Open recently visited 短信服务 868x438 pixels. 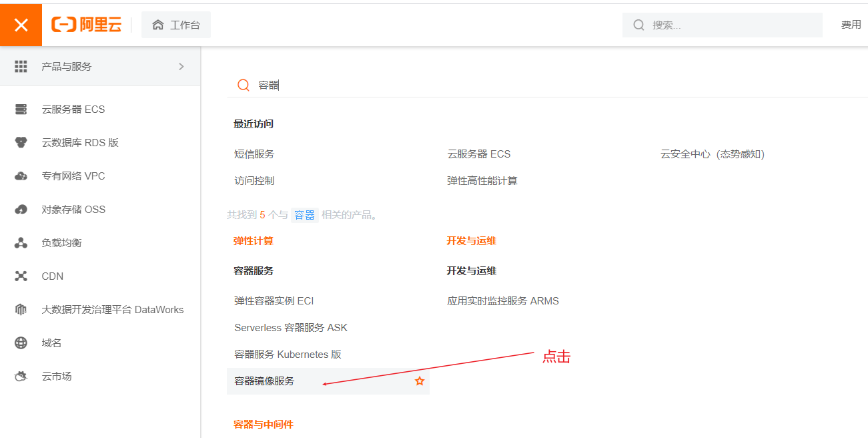[254, 154]
